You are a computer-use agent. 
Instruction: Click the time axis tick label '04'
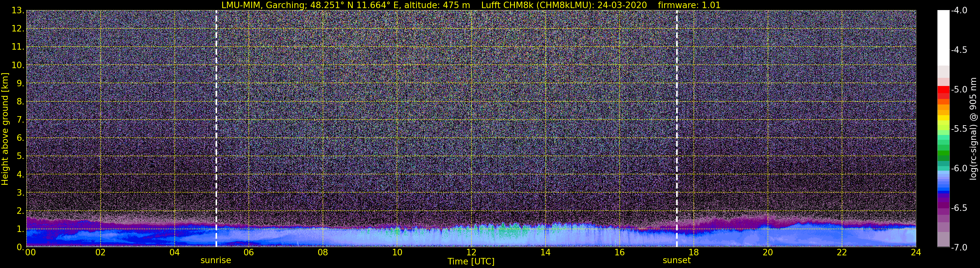coord(174,253)
